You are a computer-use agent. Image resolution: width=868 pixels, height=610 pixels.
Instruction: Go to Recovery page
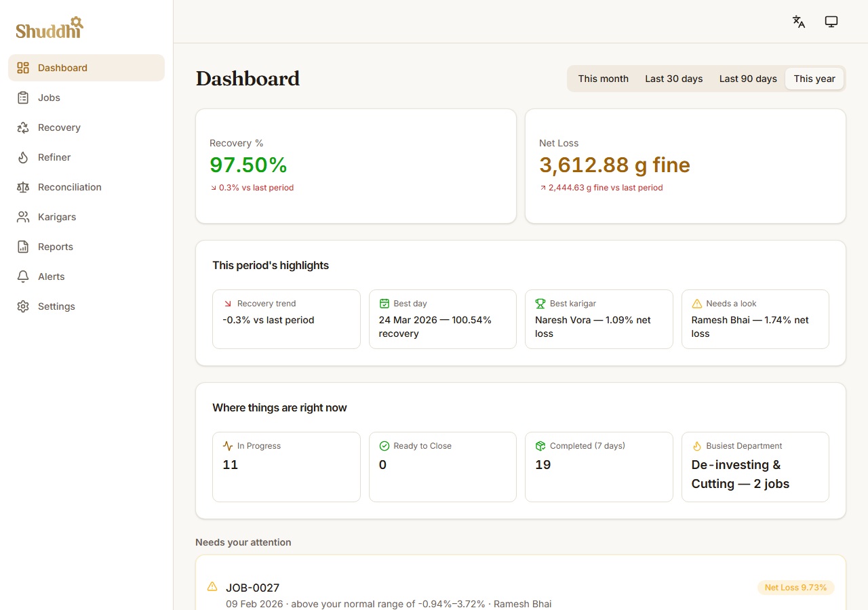pos(86,127)
